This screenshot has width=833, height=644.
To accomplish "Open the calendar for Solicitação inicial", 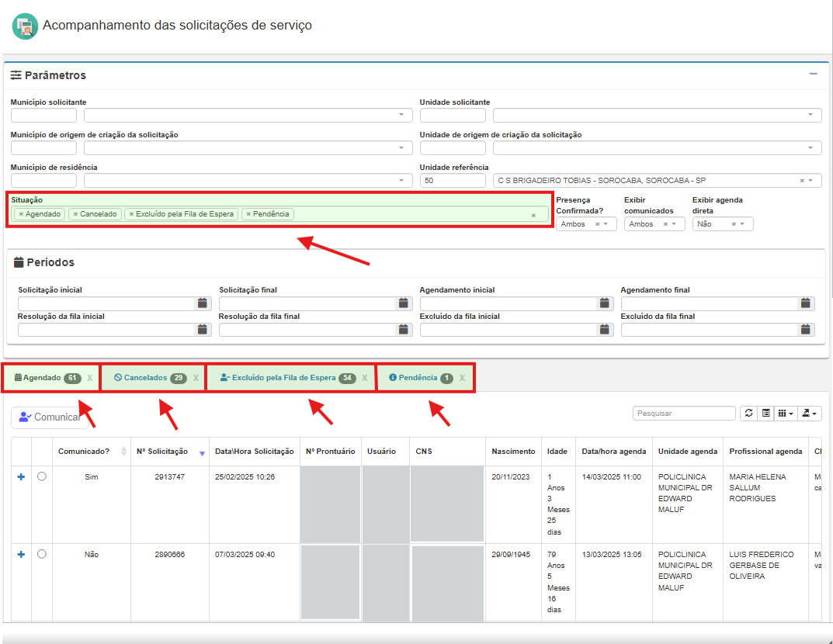I will pos(202,303).
